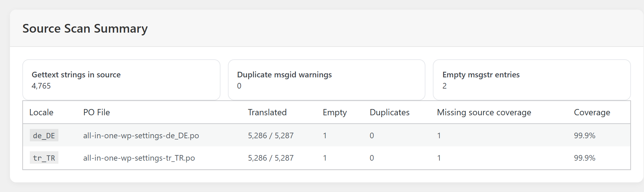The height and width of the screenshot is (192, 644).
Task: Select the Duplicate msgid warnings label
Action: pyautogui.click(x=284, y=75)
